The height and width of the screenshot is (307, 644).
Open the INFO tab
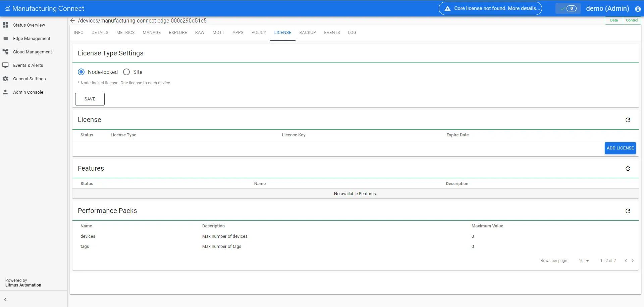pos(78,33)
